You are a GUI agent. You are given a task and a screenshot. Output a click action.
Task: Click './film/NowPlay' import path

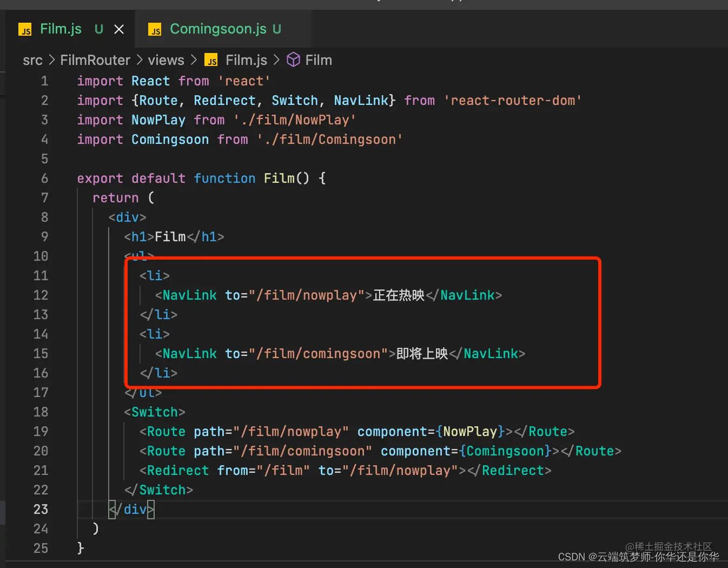(295, 120)
